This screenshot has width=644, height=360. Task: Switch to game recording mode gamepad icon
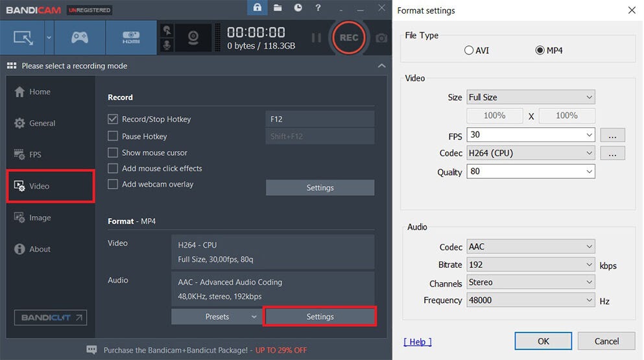(80, 38)
